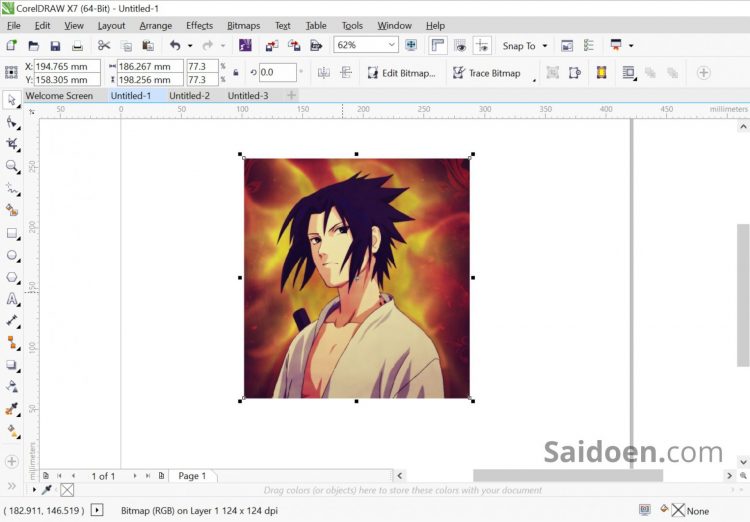Click the Full-screen preview icon
750x522 pixels.
411,45
